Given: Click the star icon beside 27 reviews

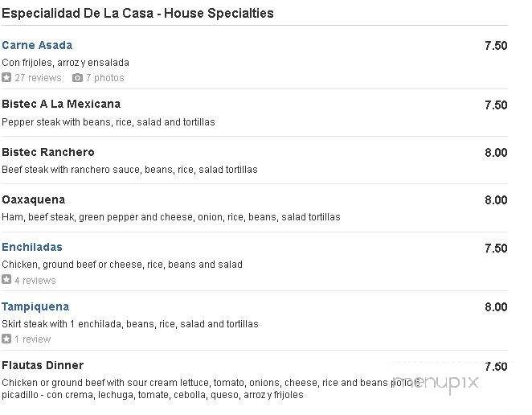Looking at the screenshot, I should [6, 77].
